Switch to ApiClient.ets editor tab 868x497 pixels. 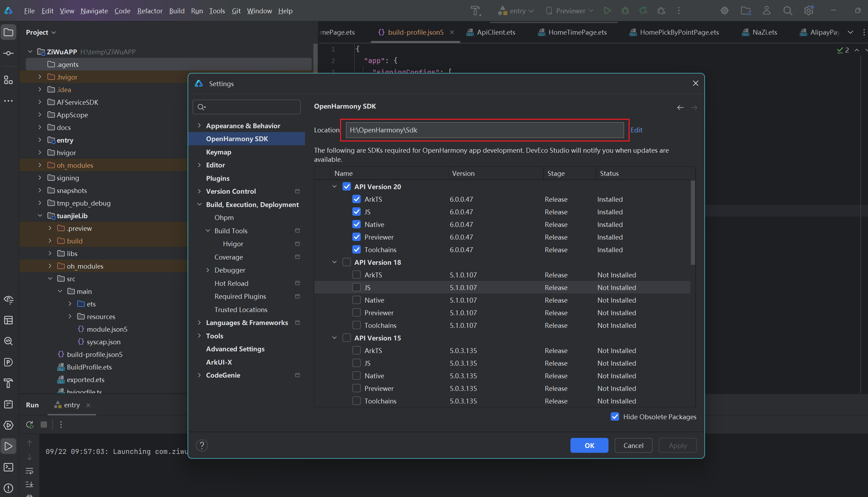coord(491,32)
